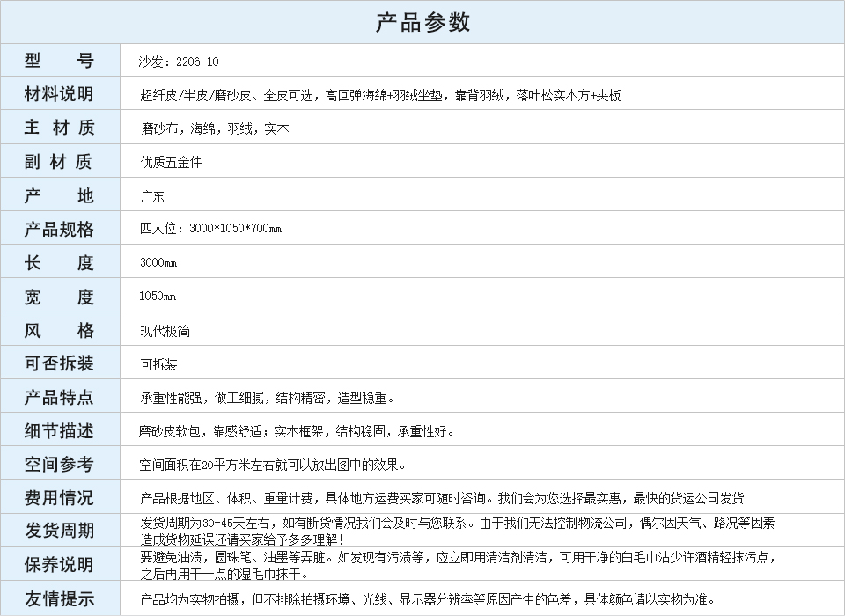Select the value 现代极简
Screen dimensions: 845x616
pyautogui.click(x=165, y=331)
